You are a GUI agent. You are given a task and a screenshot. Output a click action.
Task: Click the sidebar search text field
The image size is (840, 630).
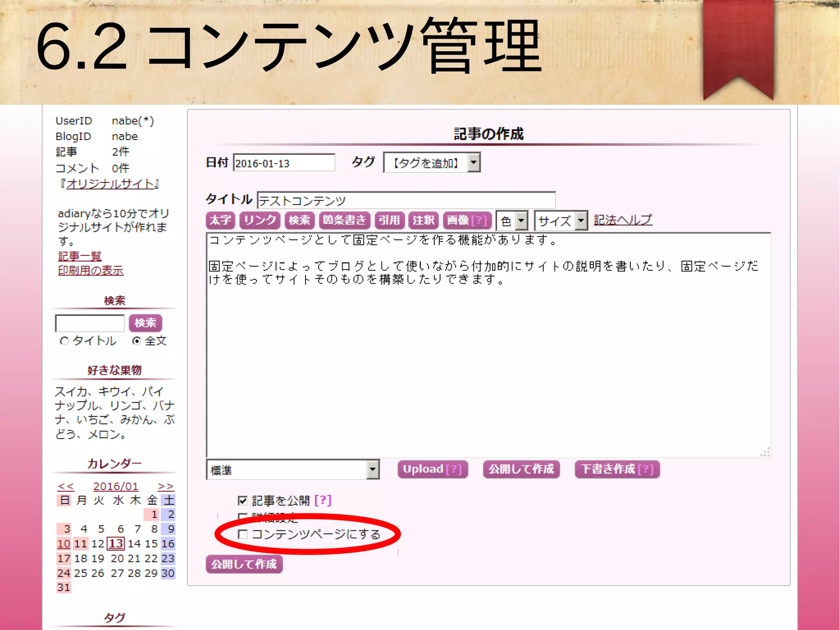pyautogui.click(x=90, y=323)
